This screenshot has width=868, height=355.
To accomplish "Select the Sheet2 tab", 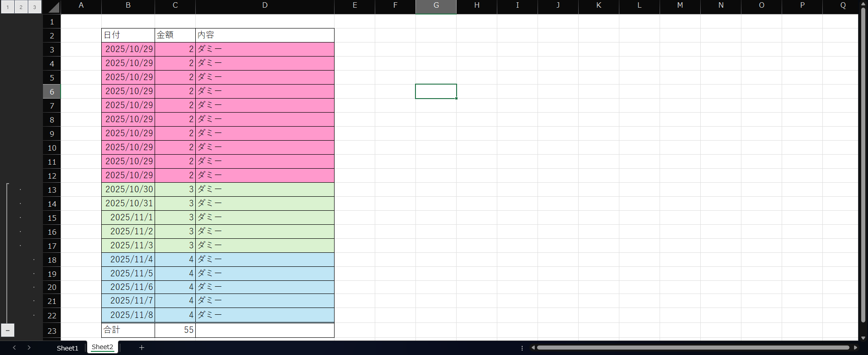I will tap(103, 347).
